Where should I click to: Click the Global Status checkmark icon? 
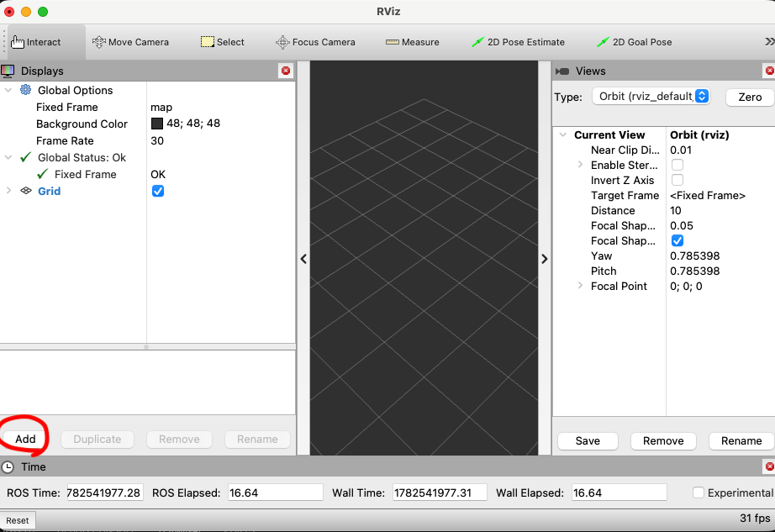(26, 157)
